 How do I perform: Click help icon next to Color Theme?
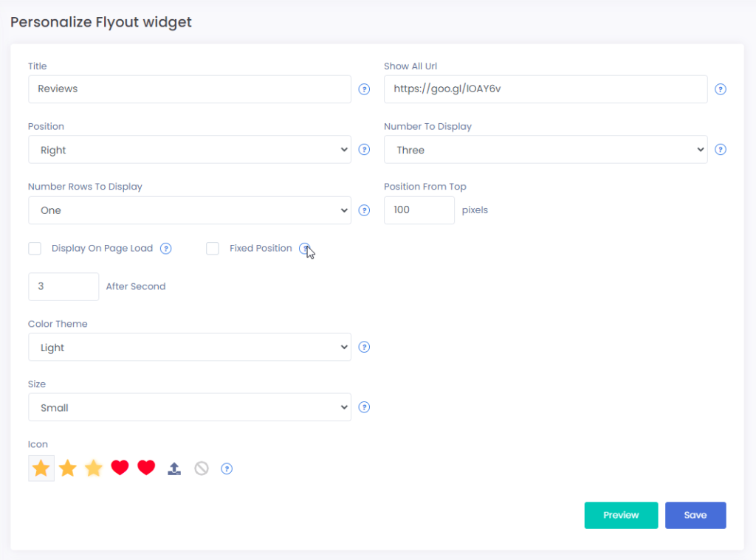[364, 348]
